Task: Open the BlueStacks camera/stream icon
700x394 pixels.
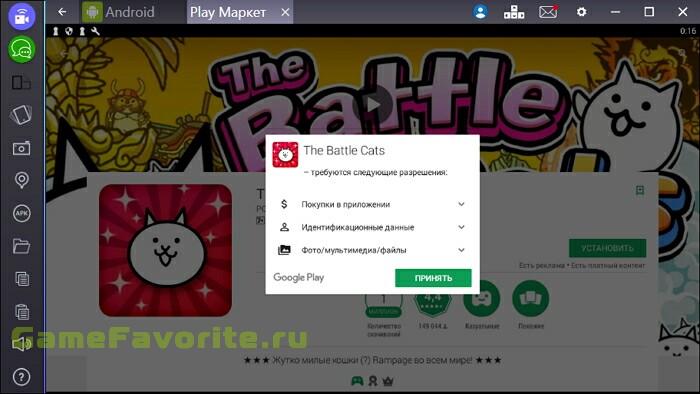Action: coord(21,17)
